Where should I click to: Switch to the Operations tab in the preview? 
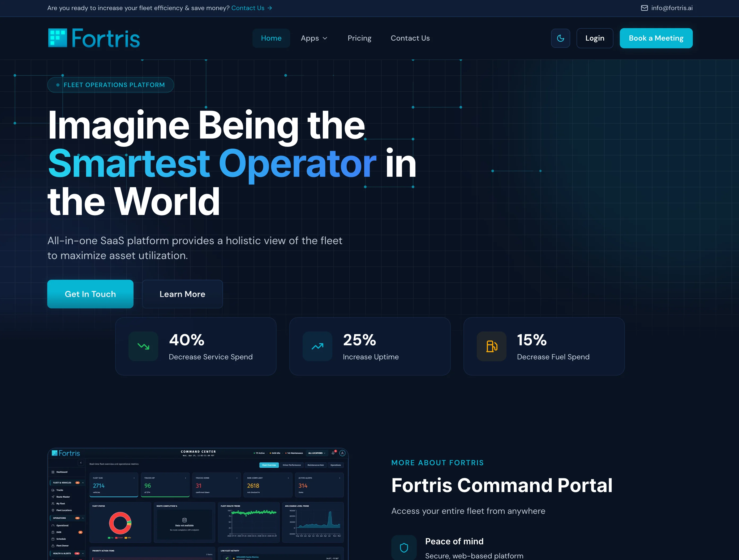click(336, 465)
